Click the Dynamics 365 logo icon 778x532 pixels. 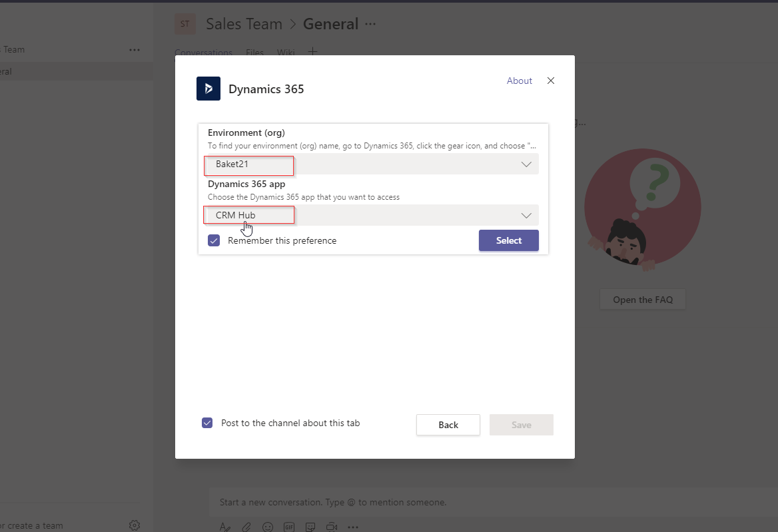[208, 89]
